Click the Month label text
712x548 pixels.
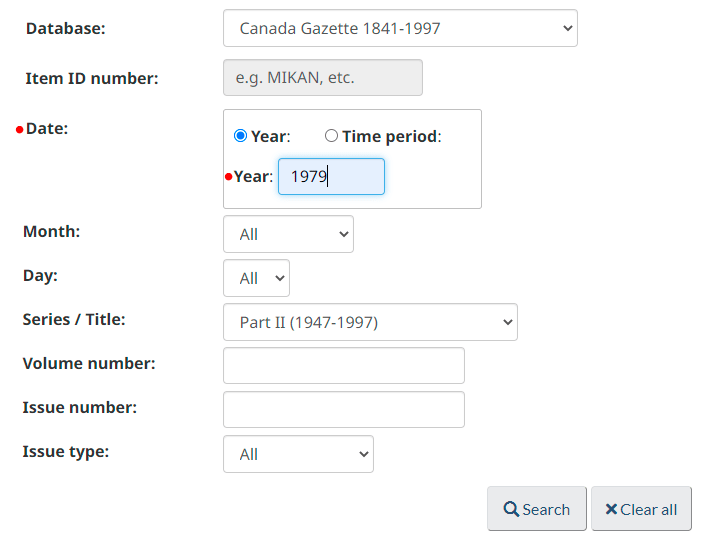pos(51,232)
